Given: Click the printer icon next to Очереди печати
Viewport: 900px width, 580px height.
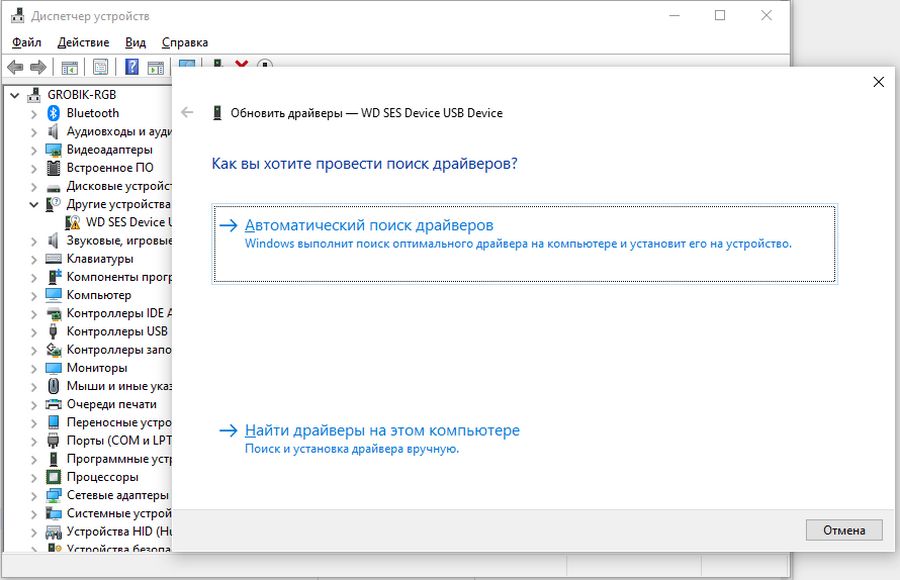Looking at the screenshot, I should (x=55, y=404).
